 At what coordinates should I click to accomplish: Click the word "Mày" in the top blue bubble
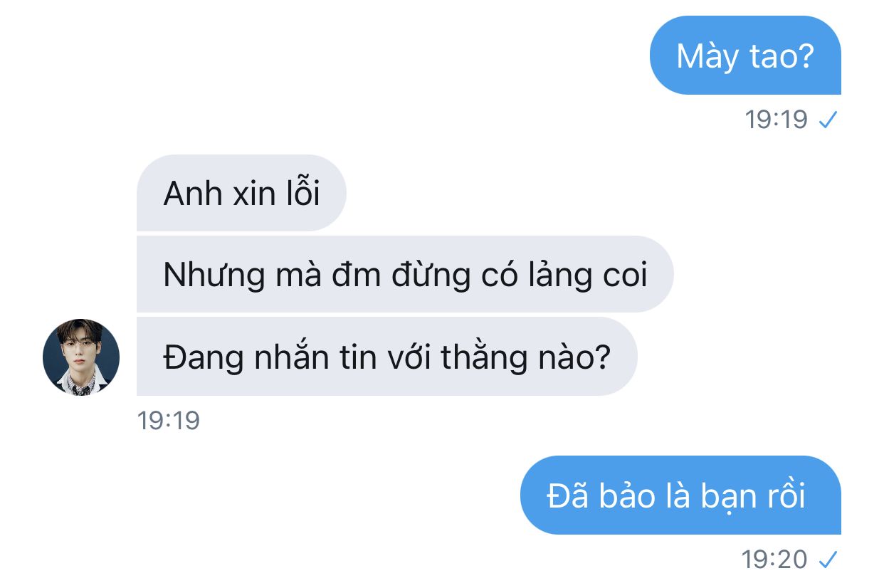[x=698, y=56]
